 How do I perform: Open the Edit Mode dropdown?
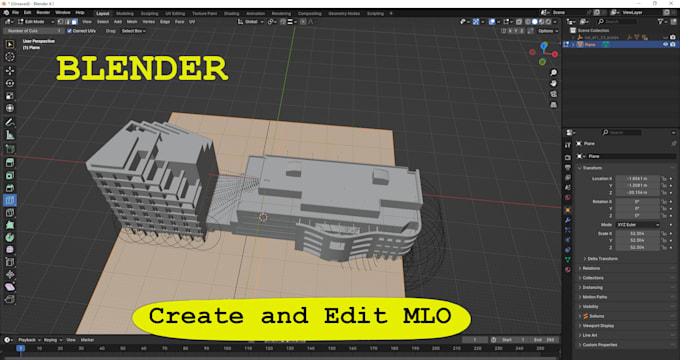[36, 22]
